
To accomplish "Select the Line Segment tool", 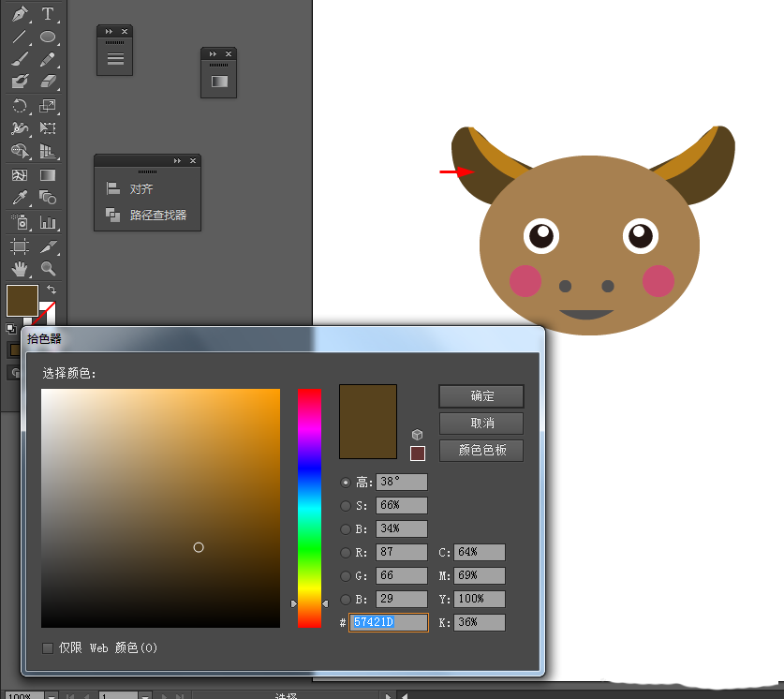I will point(20,37).
